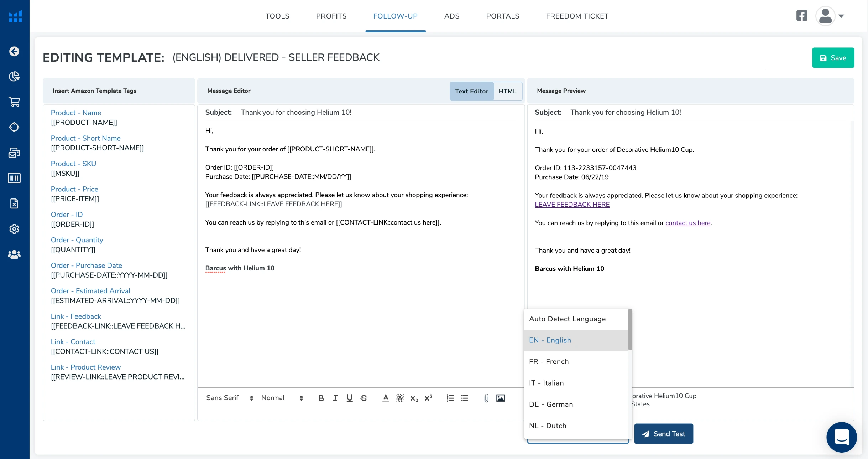Click the attachment paperclip icon

tap(486, 398)
